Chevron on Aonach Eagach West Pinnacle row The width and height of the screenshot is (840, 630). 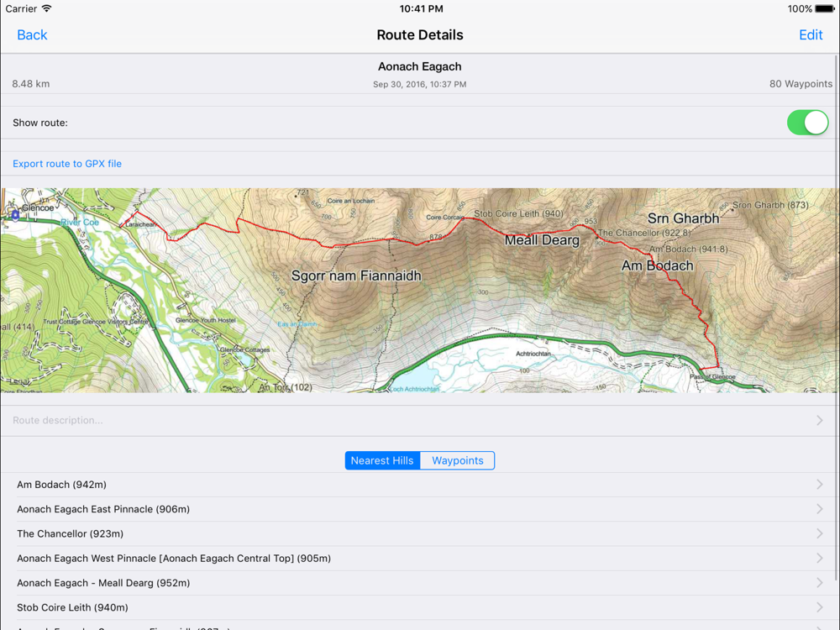pos(820,559)
